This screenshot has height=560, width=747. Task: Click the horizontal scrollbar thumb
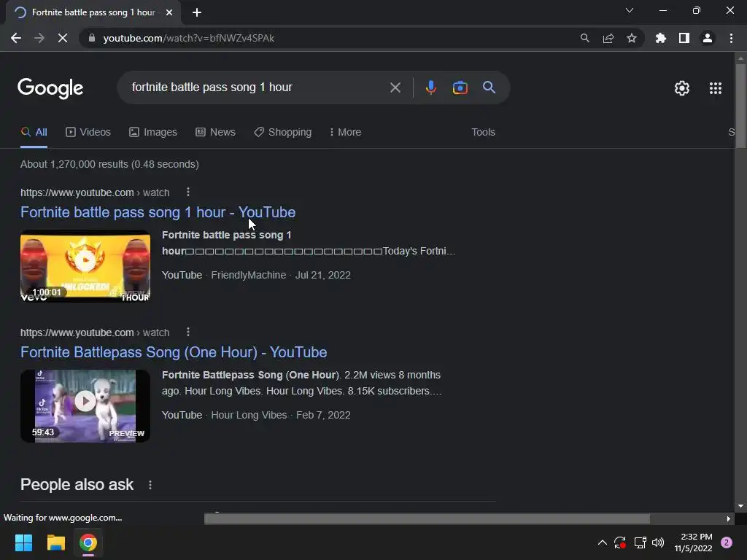pyautogui.click(x=427, y=518)
